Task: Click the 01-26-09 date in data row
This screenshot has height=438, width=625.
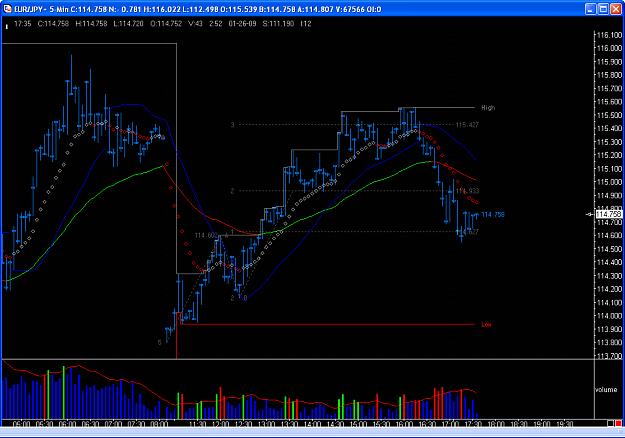Action: [x=242, y=24]
